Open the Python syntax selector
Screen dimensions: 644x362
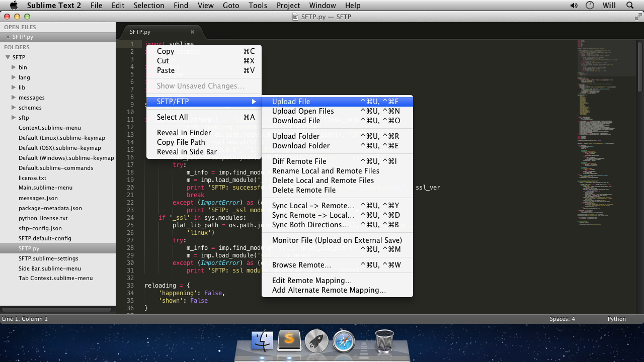(x=616, y=319)
